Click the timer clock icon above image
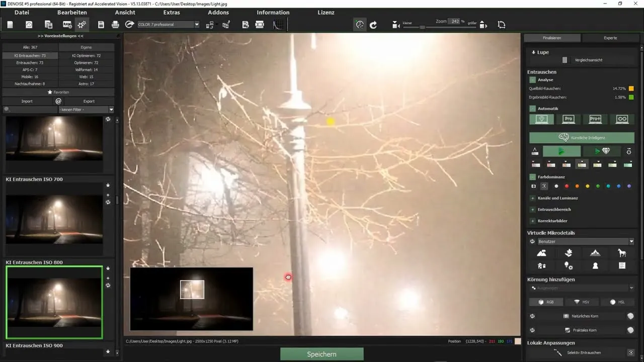Screen dimensions: 644x362 pyautogui.click(x=359, y=24)
